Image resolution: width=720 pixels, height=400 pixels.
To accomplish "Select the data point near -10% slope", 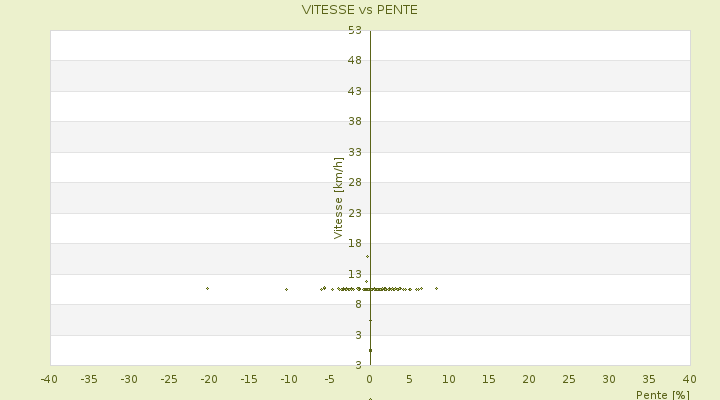I will [286, 289].
